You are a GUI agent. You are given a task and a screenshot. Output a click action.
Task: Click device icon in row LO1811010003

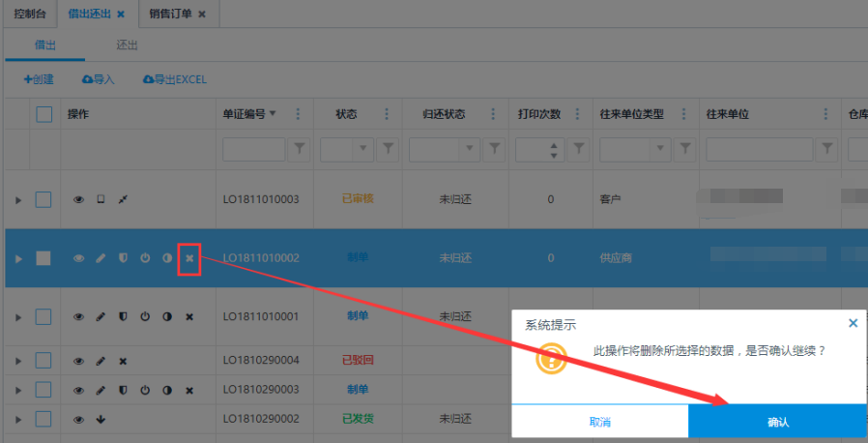pyautogui.click(x=101, y=199)
